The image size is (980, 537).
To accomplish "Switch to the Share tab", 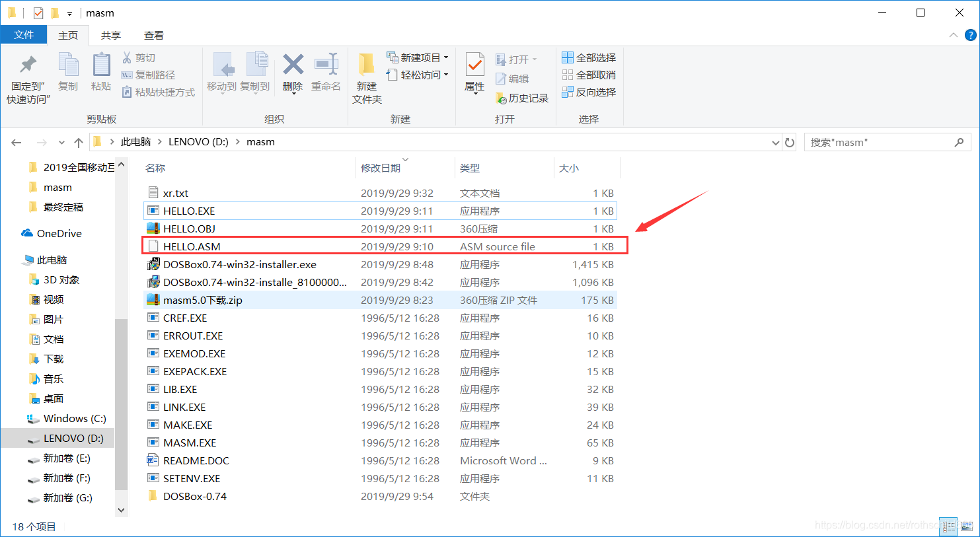I will click(x=111, y=35).
